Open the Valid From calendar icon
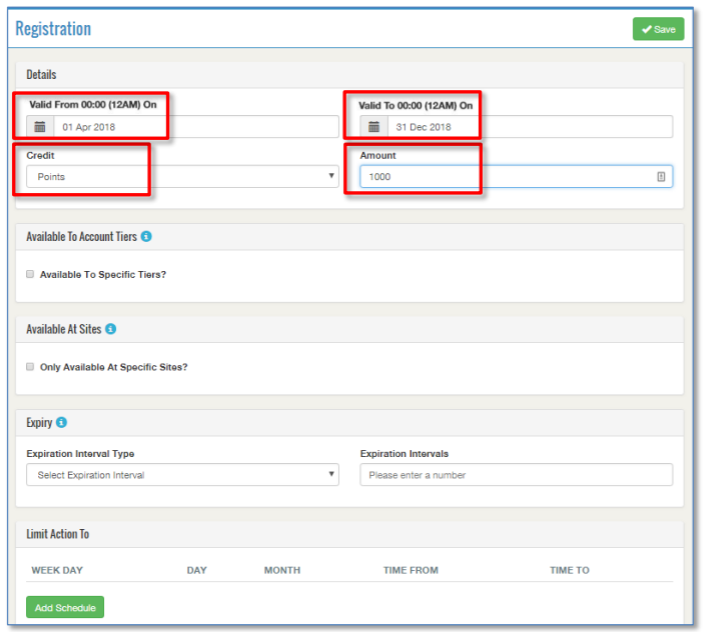 tap(40, 127)
